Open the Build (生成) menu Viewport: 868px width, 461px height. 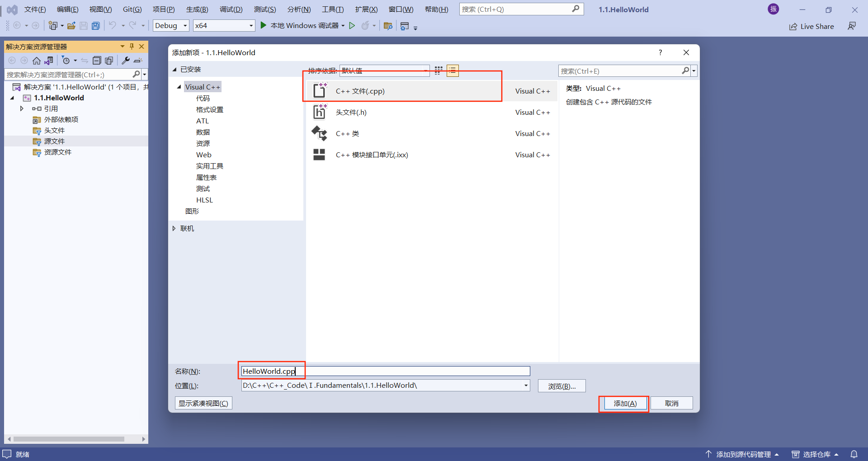[197, 9]
